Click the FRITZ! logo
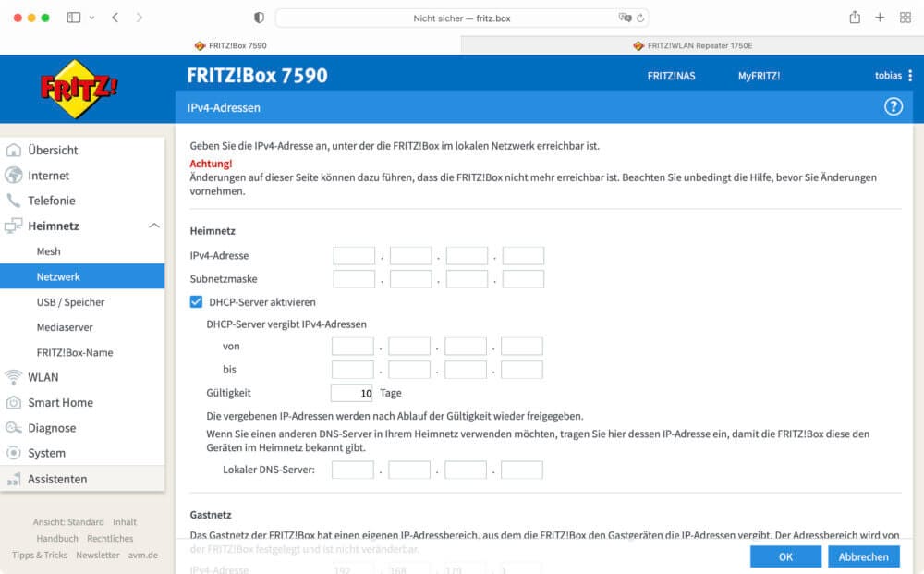The image size is (924, 574). coord(79,89)
